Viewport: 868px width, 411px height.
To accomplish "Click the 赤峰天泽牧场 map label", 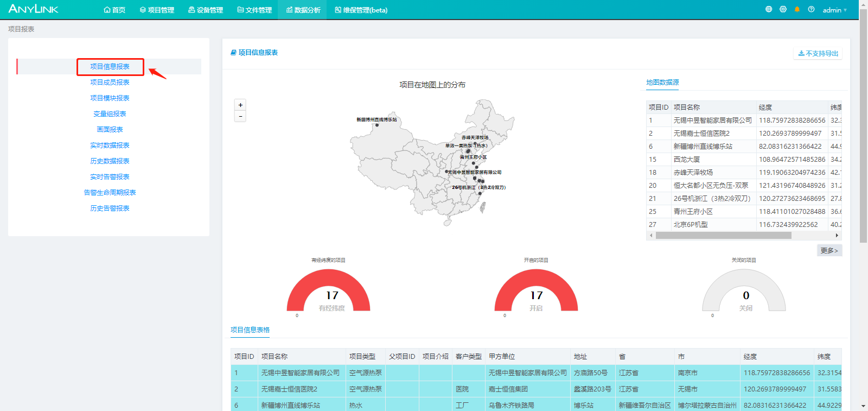I will [475, 137].
